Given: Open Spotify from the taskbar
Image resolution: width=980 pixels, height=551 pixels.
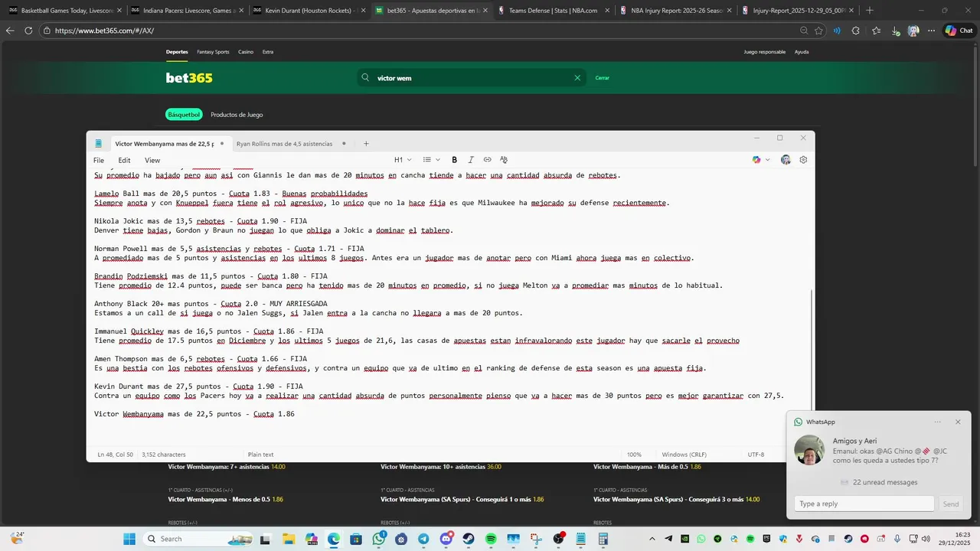Looking at the screenshot, I should (491, 539).
